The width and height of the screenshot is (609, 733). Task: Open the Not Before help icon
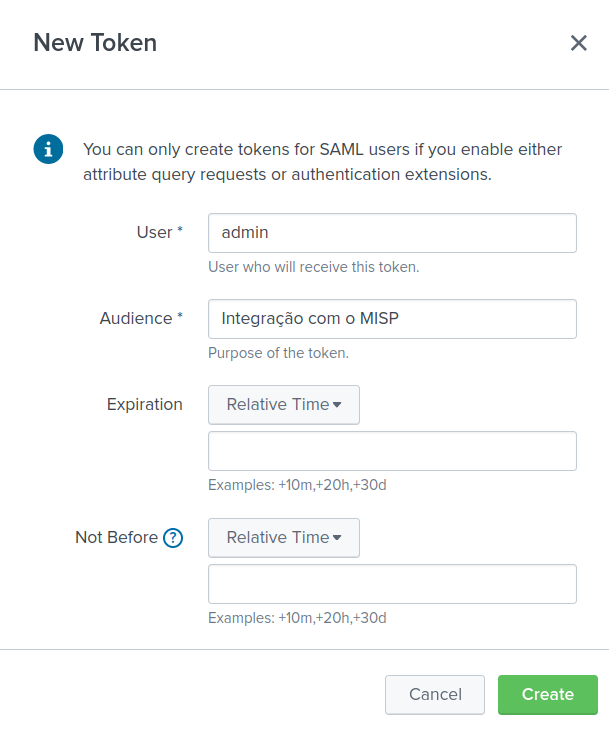coord(173,538)
